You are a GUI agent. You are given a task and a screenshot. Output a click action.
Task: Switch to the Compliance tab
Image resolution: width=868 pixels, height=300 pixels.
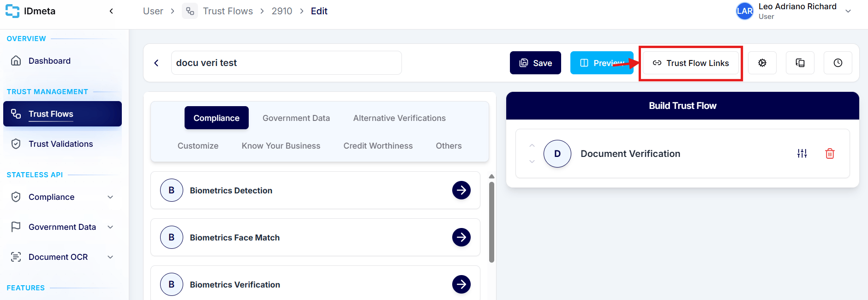pos(216,118)
